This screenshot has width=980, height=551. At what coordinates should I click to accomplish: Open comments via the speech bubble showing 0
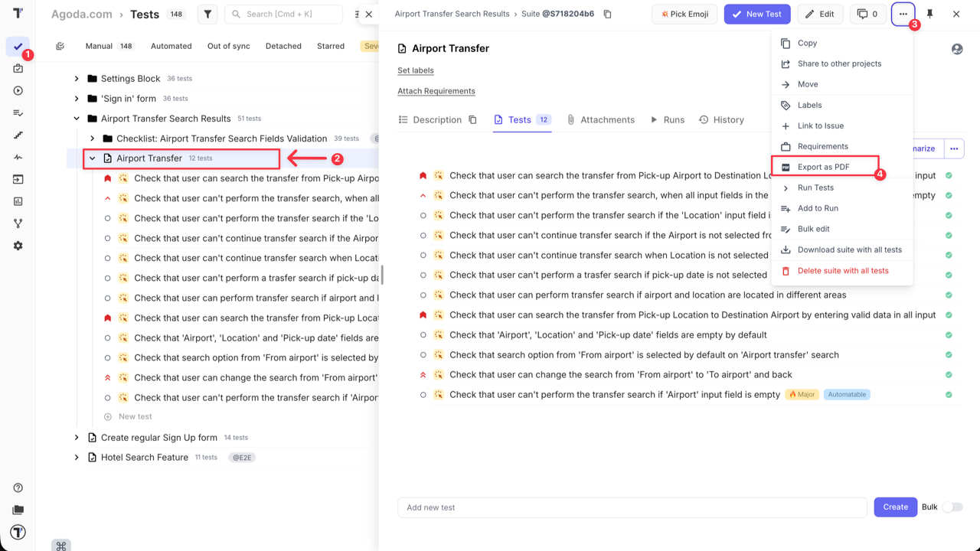click(867, 14)
